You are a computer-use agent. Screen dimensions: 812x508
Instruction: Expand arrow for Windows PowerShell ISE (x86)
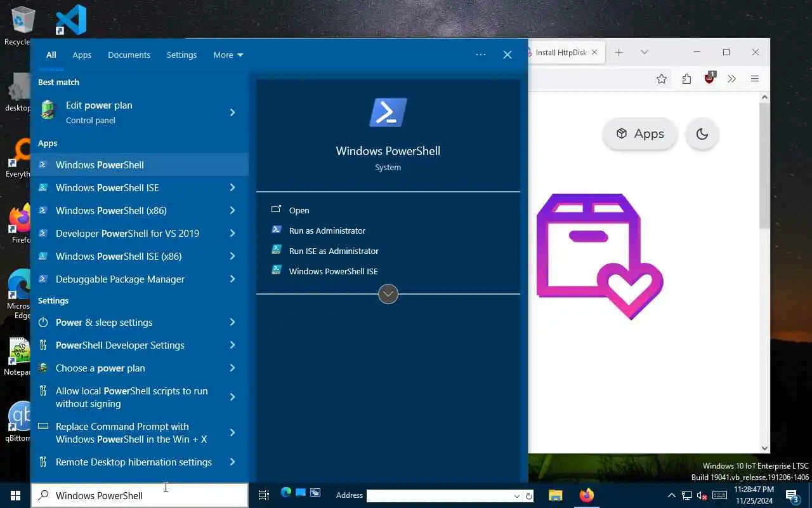tap(232, 256)
